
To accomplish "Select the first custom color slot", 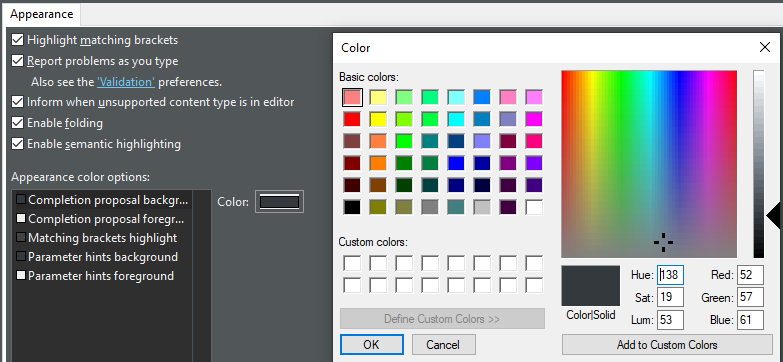I will [352, 263].
